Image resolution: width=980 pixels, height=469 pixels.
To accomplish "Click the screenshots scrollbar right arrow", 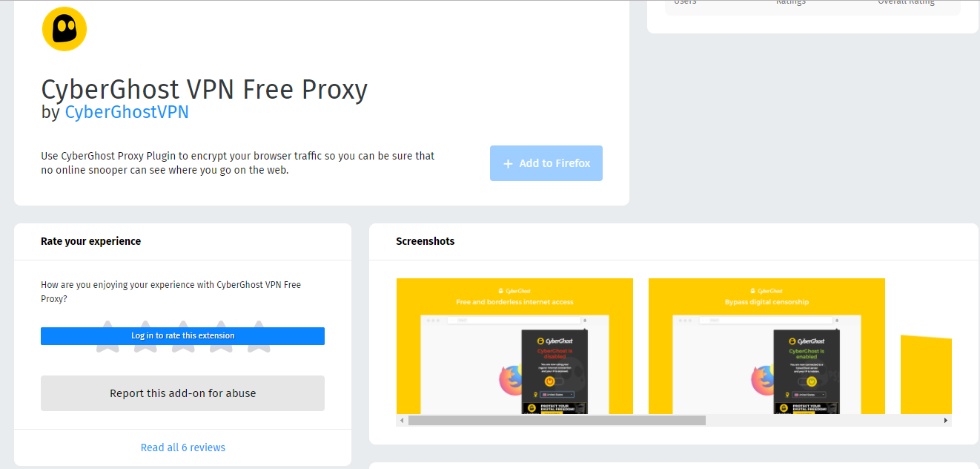I will (x=946, y=420).
